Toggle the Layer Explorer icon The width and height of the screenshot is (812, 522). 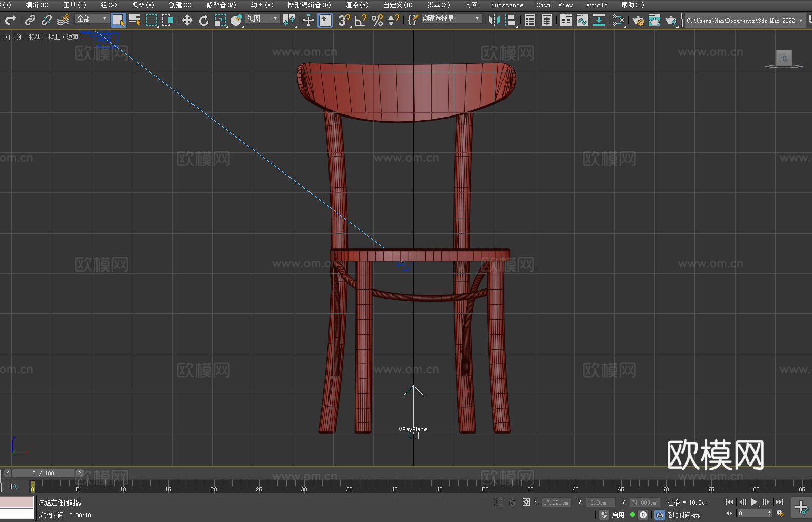point(547,20)
